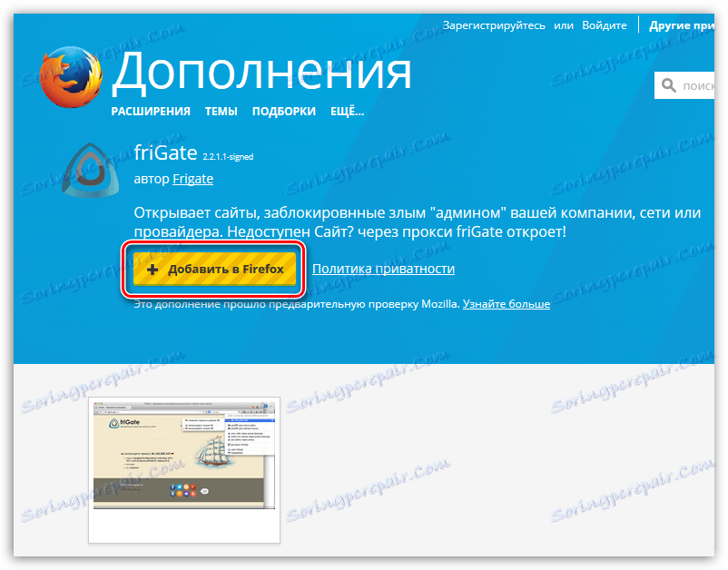Open the ПОДБОРКИ menu
The width and height of the screenshot is (728, 570).
point(284,112)
